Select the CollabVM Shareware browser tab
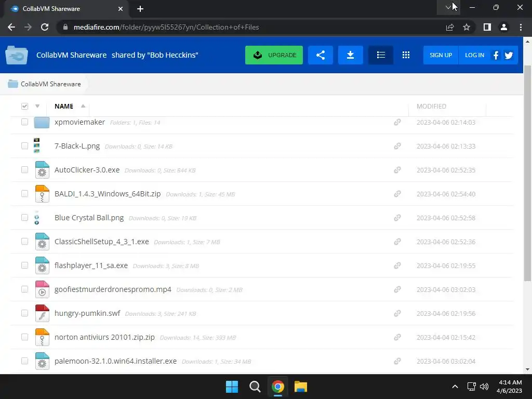Image resolution: width=532 pixels, height=399 pixels. (x=66, y=9)
